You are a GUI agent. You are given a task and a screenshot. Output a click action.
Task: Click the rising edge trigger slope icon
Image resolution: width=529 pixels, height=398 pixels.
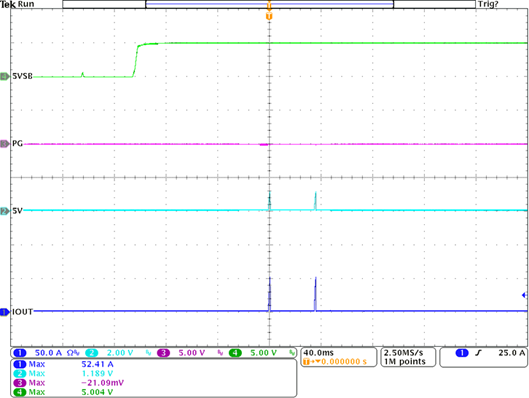click(x=478, y=353)
